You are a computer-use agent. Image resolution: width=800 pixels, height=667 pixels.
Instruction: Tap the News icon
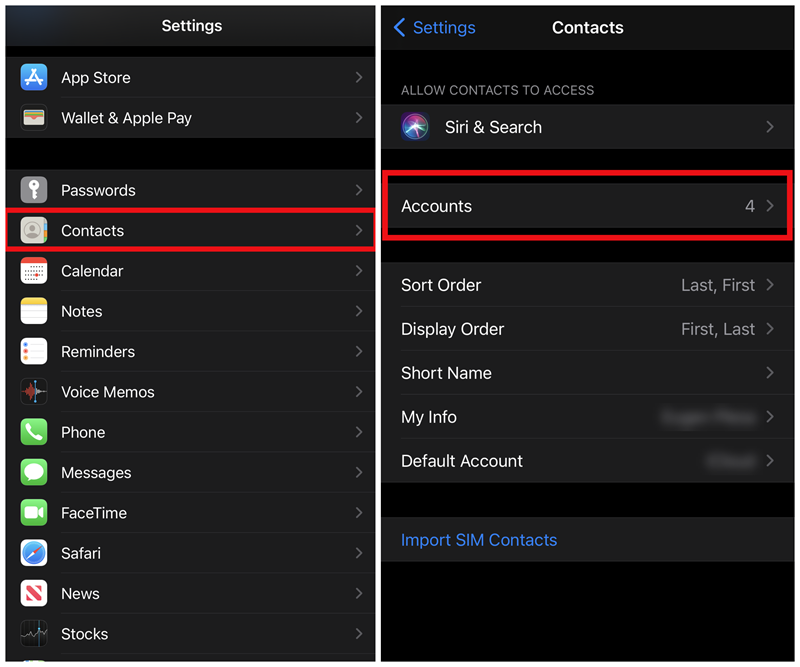coord(34,594)
